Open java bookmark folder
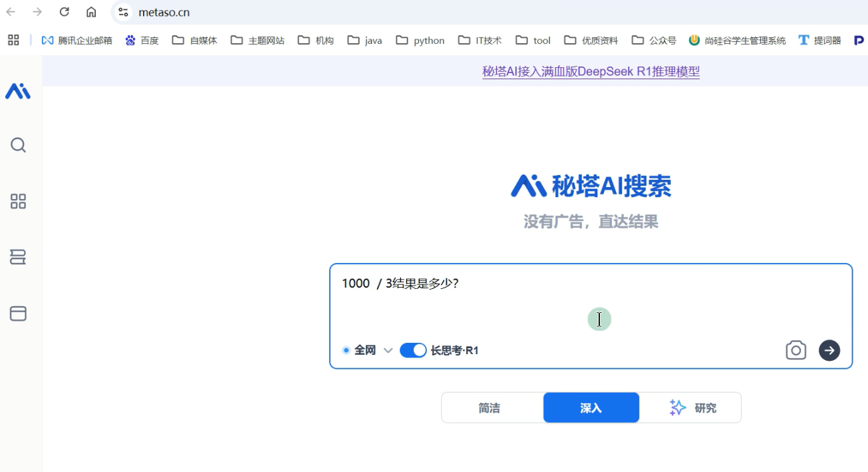 364,40
